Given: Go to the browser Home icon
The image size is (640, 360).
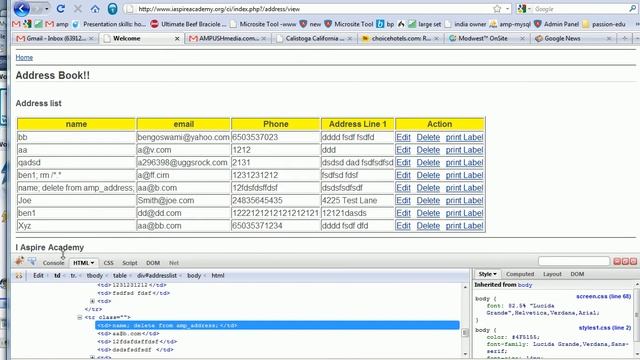Looking at the screenshot, I should click(x=95, y=9).
